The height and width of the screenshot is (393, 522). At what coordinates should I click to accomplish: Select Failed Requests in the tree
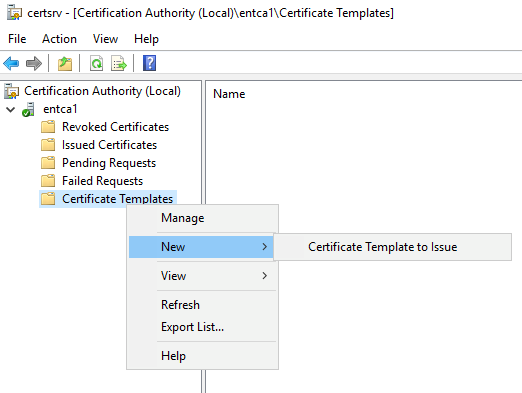[x=102, y=181]
